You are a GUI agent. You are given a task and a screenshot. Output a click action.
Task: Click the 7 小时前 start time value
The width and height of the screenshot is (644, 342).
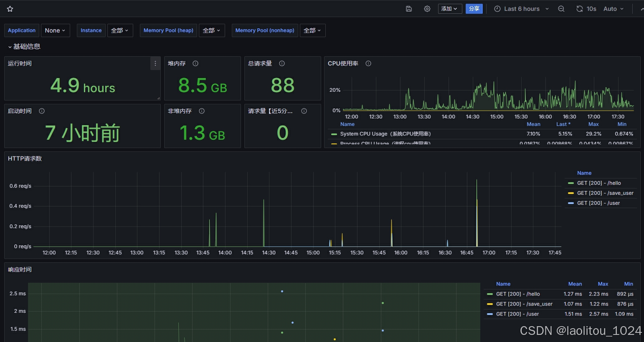[x=82, y=133]
